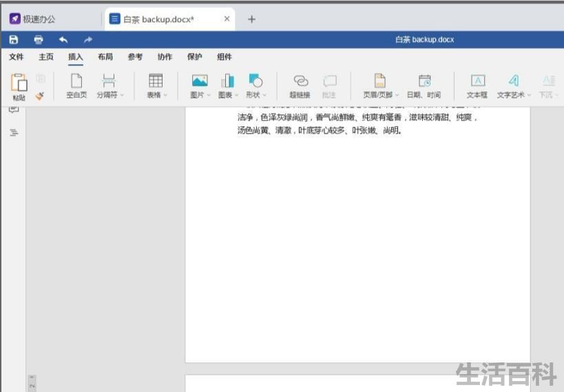This screenshot has width=564, height=392.
Task: Expand the 形状 dropdown arrow
Action: pyautogui.click(x=264, y=95)
